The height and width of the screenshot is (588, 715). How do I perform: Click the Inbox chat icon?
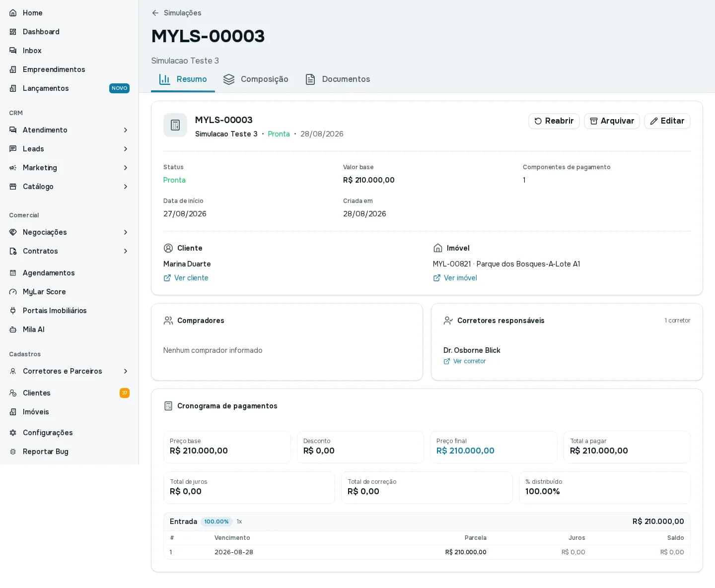[x=13, y=51]
